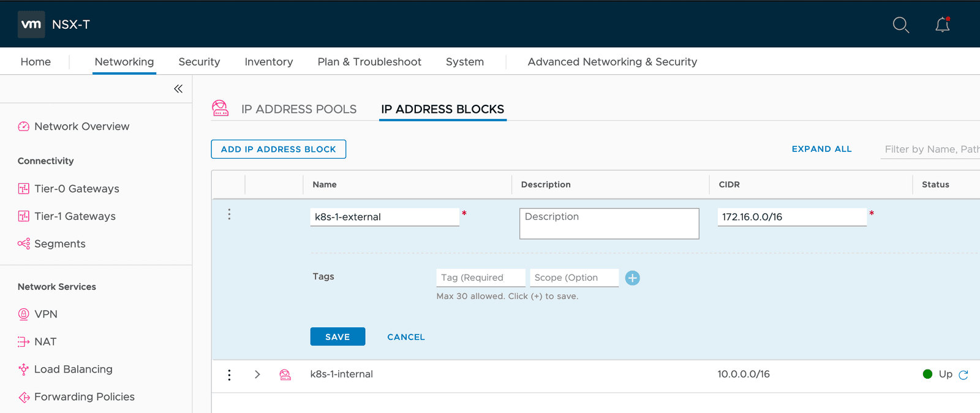Click the VMware vm logo
980x413 pixels.
point(31,25)
